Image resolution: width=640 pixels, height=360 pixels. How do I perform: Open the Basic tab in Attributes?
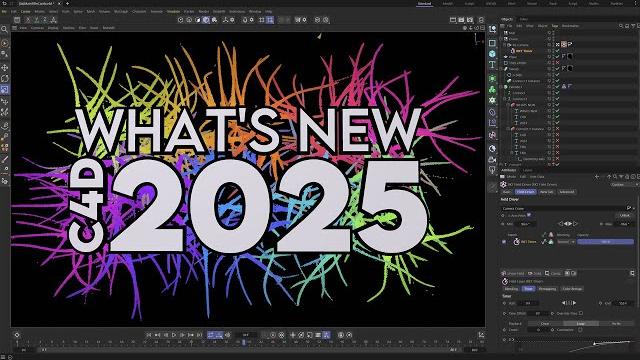coord(507,191)
